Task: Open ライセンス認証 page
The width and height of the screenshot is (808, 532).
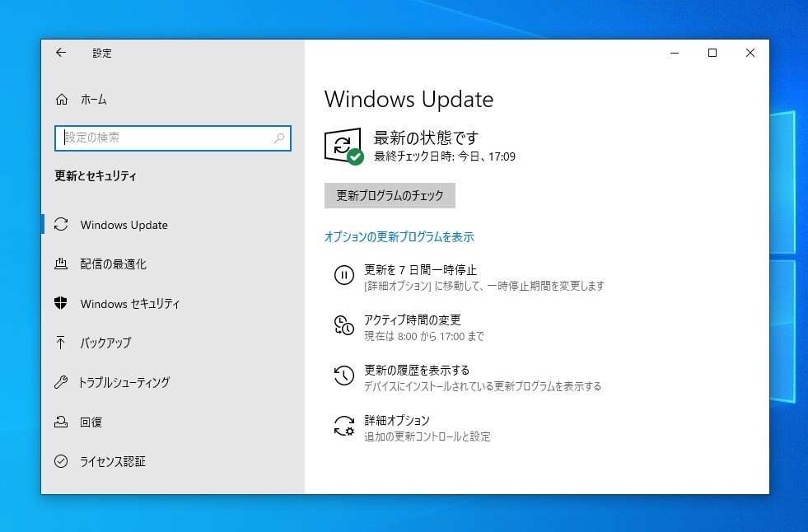Action: click(173, 461)
